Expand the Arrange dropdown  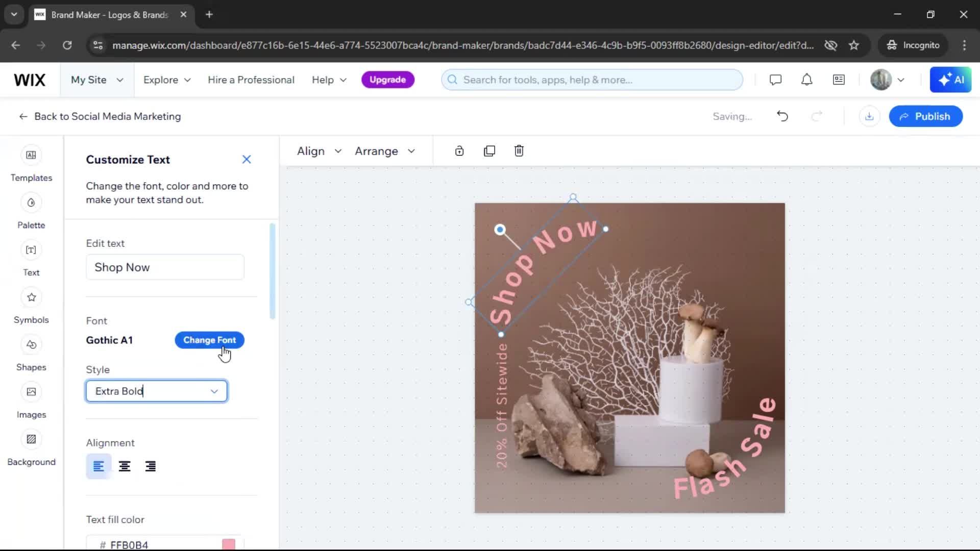tap(385, 151)
